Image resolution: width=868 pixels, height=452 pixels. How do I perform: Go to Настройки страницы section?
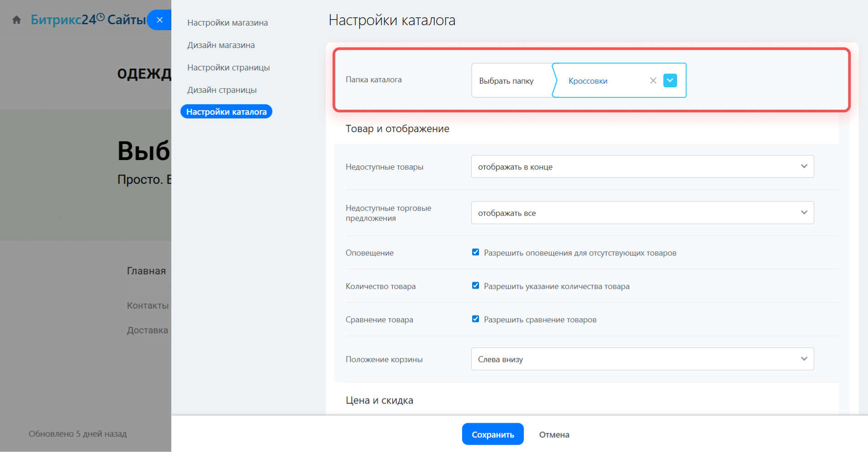tap(228, 68)
